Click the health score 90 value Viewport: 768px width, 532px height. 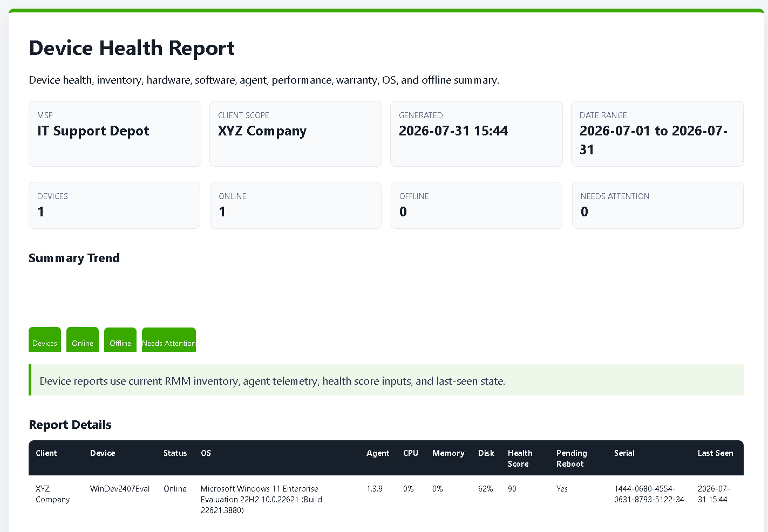(512, 489)
